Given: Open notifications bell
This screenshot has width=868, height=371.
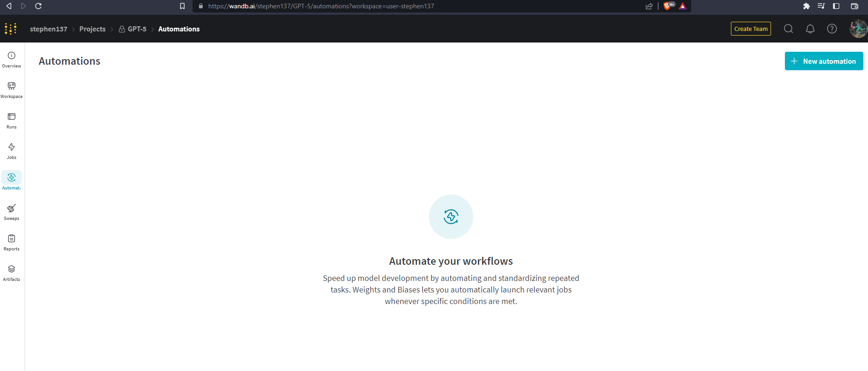Looking at the screenshot, I should pyautogui.click(x=810, y=29).
